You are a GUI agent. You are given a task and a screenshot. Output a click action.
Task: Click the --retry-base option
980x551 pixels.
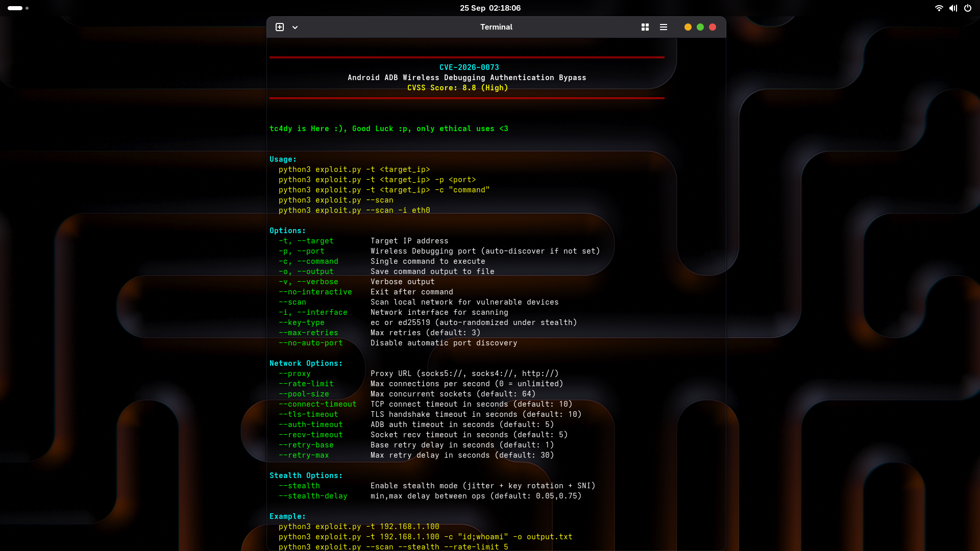(306, 445)
